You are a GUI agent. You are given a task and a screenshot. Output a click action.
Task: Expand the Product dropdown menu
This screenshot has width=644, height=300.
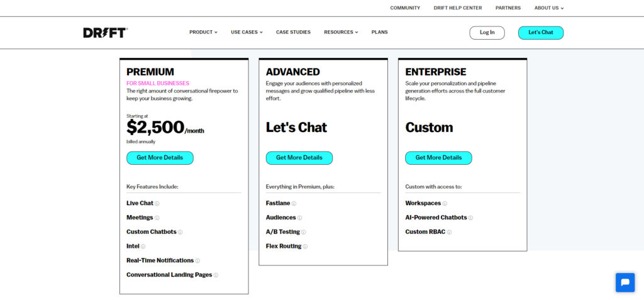pos(203,32)
